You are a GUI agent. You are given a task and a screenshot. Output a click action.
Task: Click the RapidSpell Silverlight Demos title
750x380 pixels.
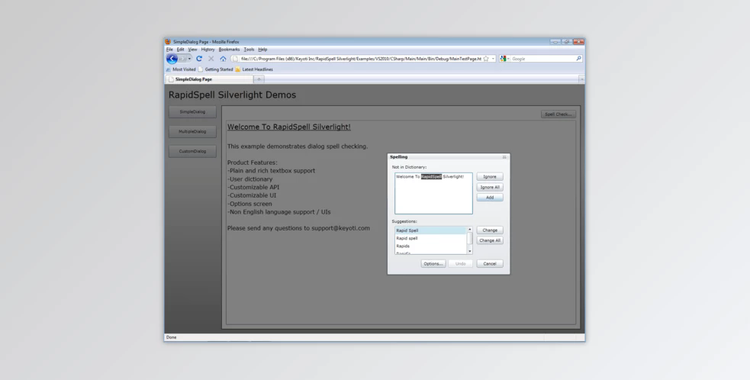[x=232, y=95]
